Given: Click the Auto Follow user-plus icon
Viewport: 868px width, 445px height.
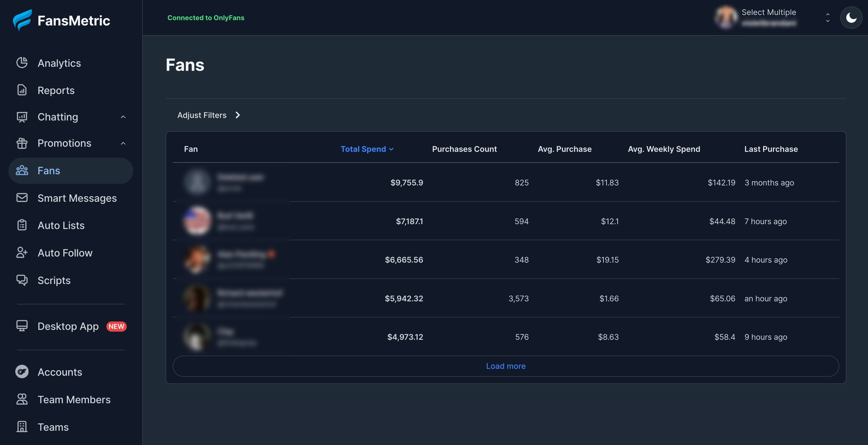Looking at the screenshot, I should tap(22, 253).
